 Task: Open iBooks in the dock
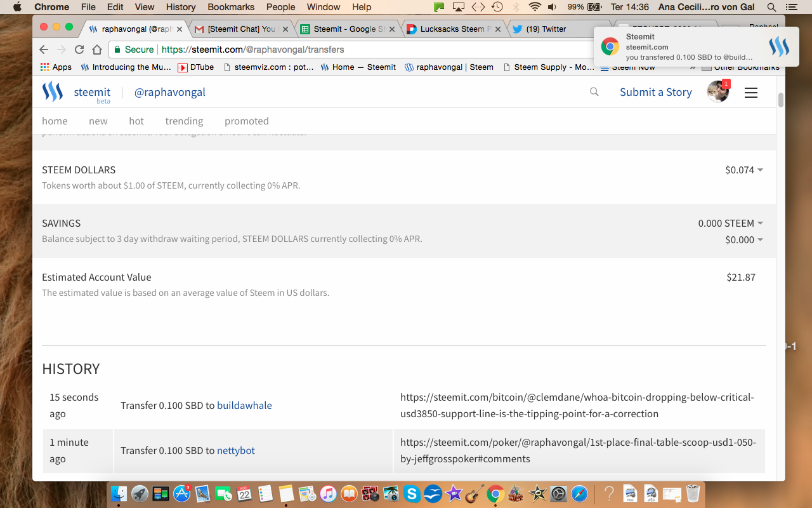tap(349, 493)
